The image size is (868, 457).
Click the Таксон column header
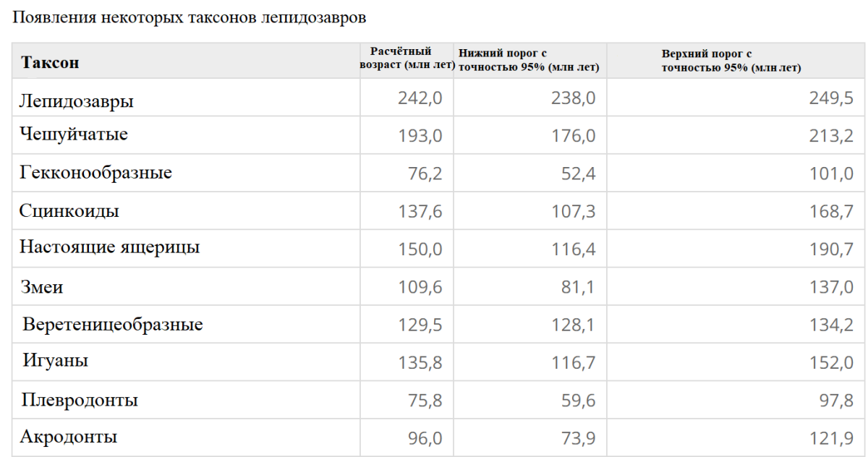click(187, 61)
